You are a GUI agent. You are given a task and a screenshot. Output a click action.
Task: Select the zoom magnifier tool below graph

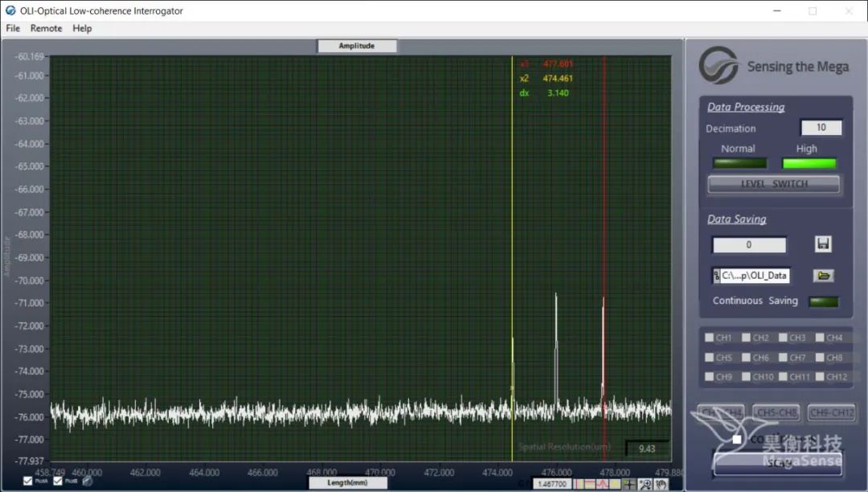click(645, 484)
